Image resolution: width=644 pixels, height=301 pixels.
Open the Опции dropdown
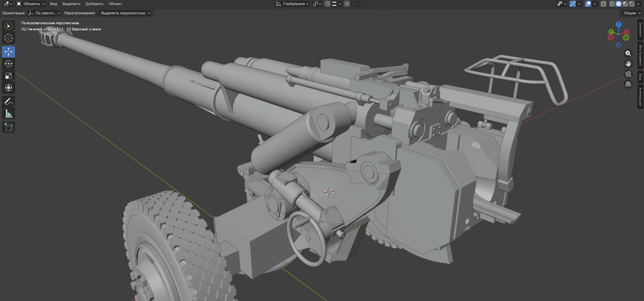point(632,13)
